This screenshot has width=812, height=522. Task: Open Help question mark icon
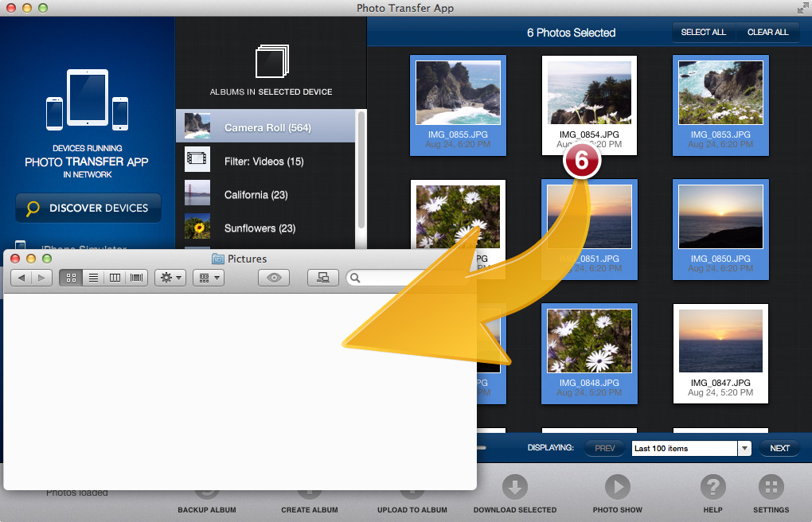tap(713, 487)
